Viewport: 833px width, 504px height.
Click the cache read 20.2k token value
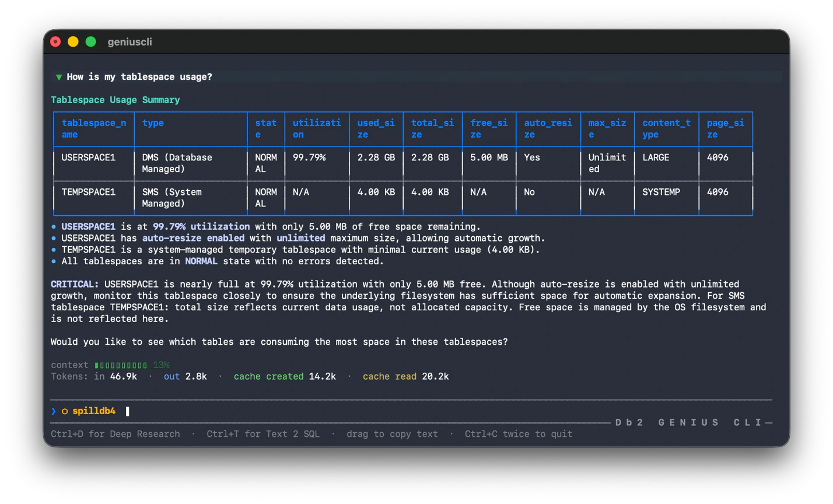[x=406, y=377]
